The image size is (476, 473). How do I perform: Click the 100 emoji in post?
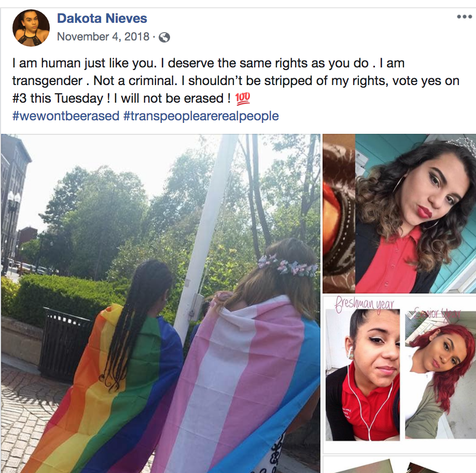click(x=243, y=99)
